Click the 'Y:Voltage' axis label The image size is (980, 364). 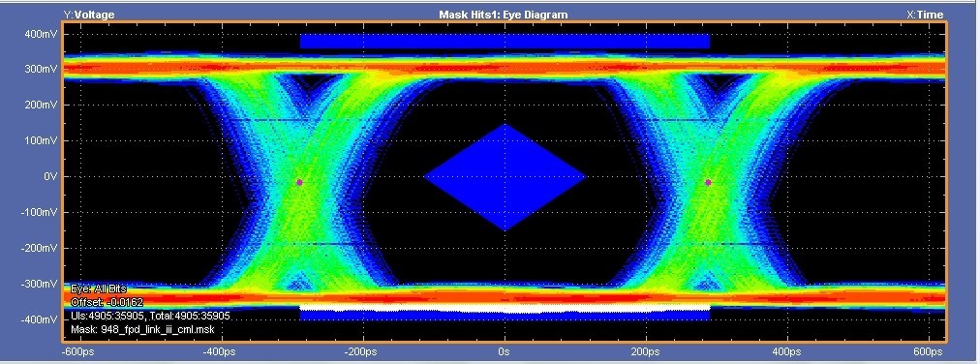pyautogui.click(x=89, y=15)
